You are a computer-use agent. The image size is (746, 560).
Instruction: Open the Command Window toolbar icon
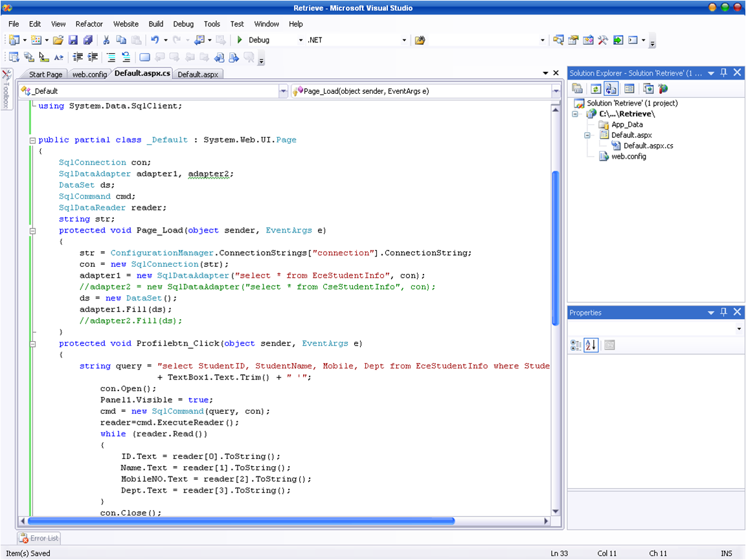633,40
